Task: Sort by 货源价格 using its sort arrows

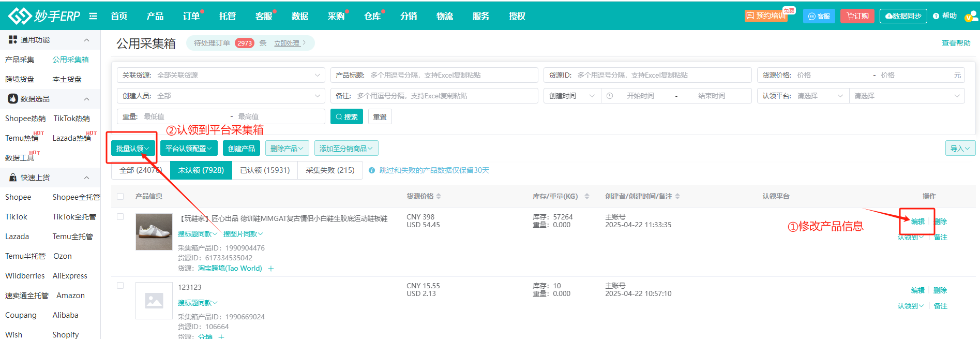Action: (439, 196)
